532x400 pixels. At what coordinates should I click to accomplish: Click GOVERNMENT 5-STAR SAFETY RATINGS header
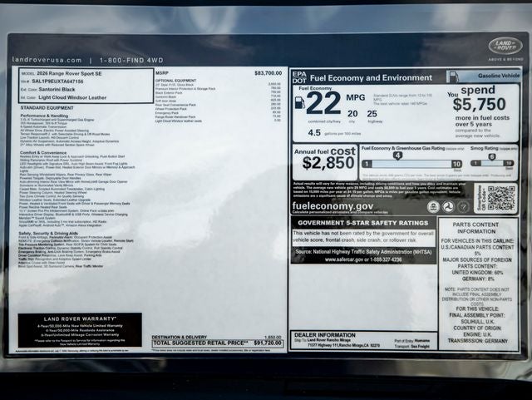point(363,223)
